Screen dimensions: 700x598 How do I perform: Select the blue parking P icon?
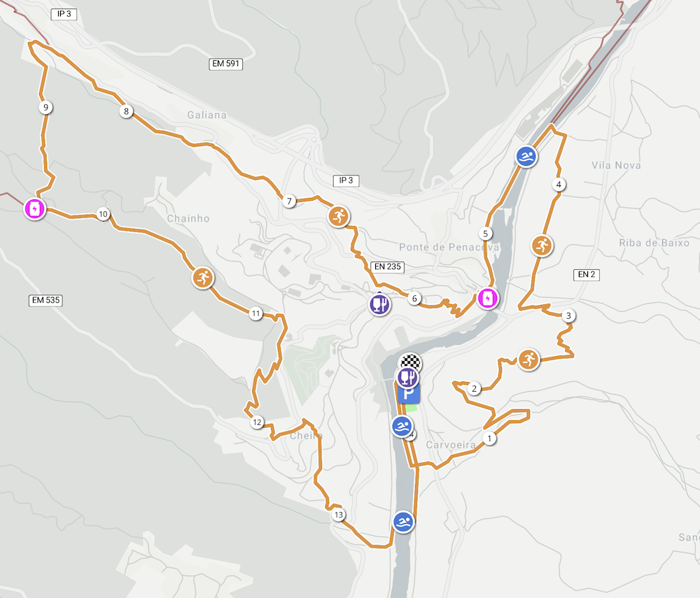tap(409, 394)
